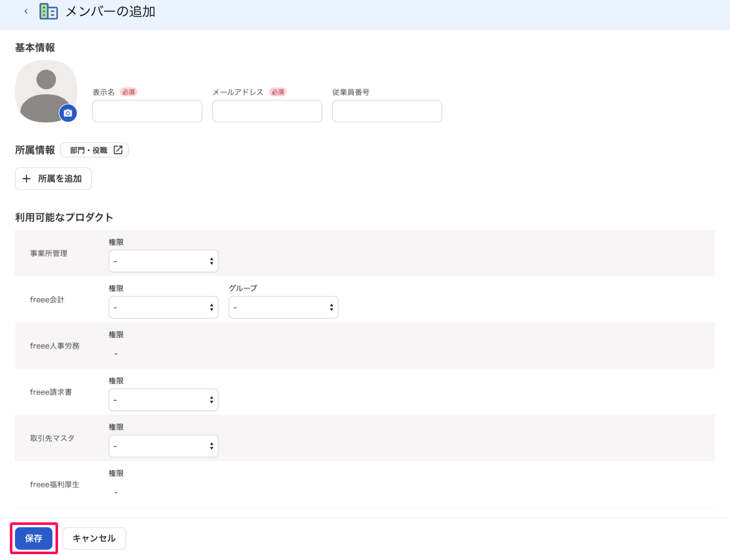
Task: Open the freee会計 グループ dropdown
Action: 283,308
